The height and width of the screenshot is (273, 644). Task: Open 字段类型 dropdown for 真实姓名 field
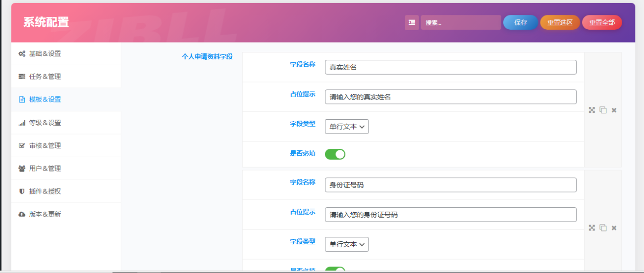(x=347, y=127)
